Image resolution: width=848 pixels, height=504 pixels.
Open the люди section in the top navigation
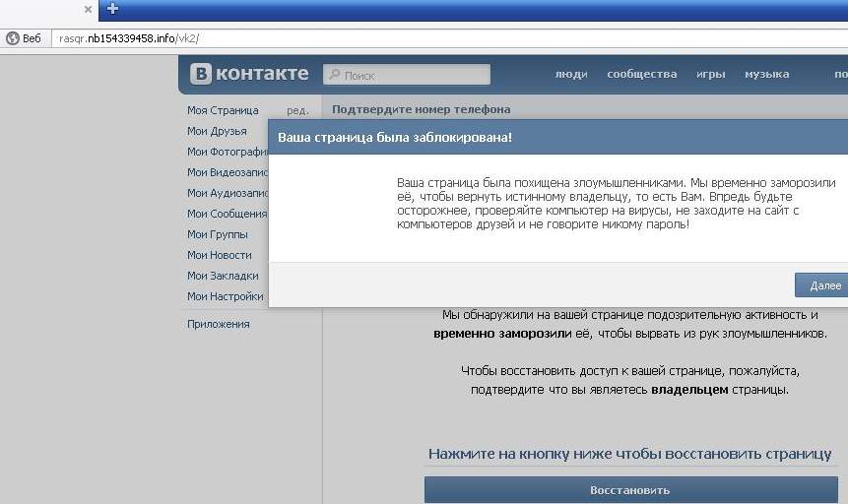tap(571, 75)
